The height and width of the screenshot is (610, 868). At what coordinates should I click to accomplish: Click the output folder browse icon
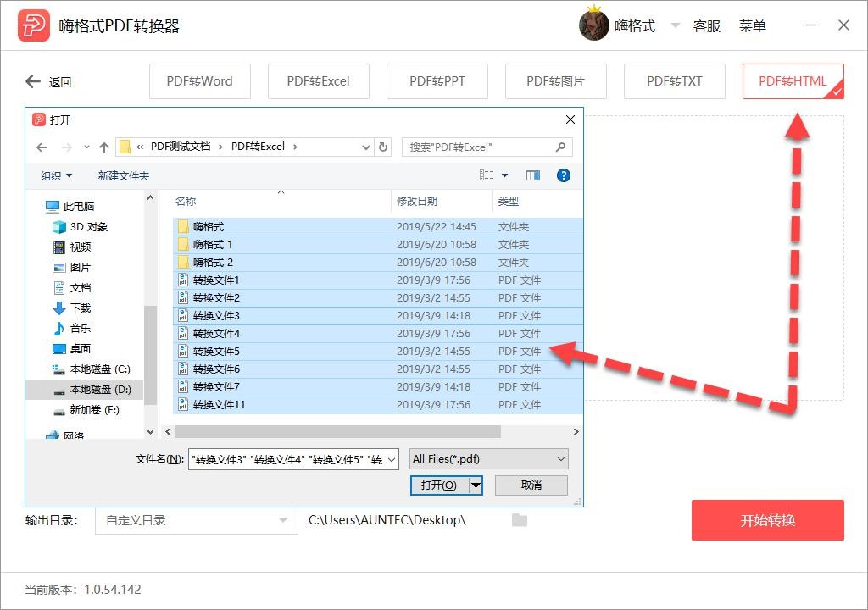point(520,520)
